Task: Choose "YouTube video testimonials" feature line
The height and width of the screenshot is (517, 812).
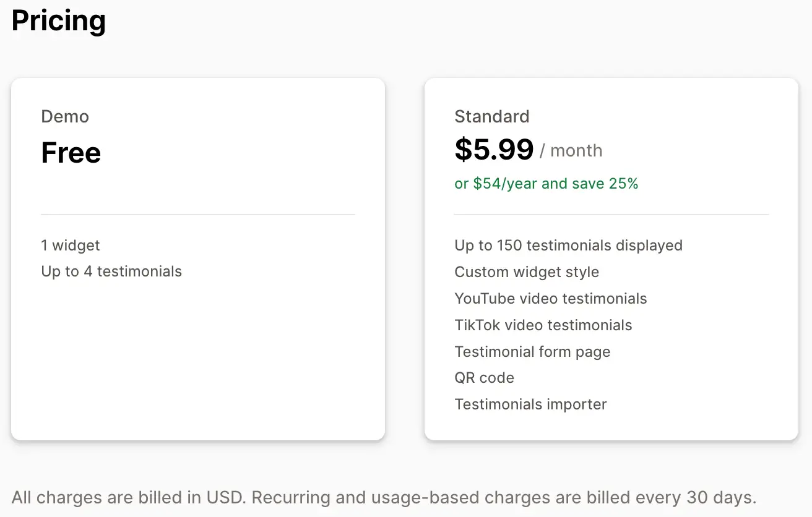Action: coord(550,299)
